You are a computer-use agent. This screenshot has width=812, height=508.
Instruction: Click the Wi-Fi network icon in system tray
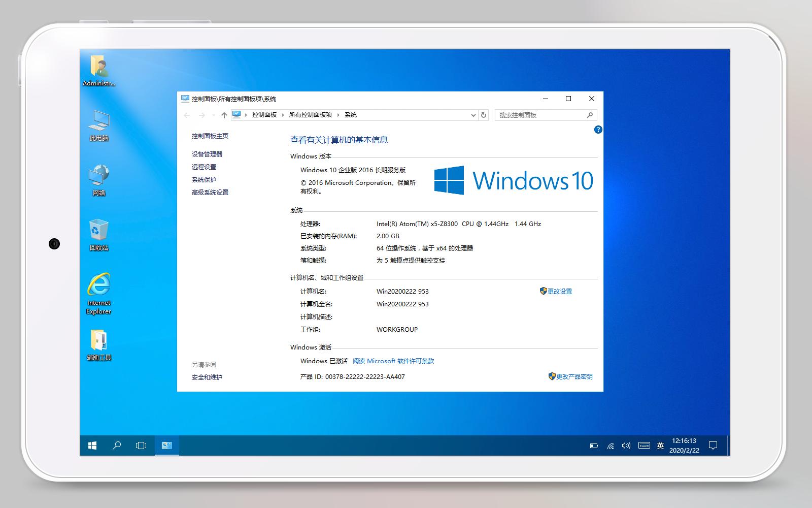(x=610, y=446)
